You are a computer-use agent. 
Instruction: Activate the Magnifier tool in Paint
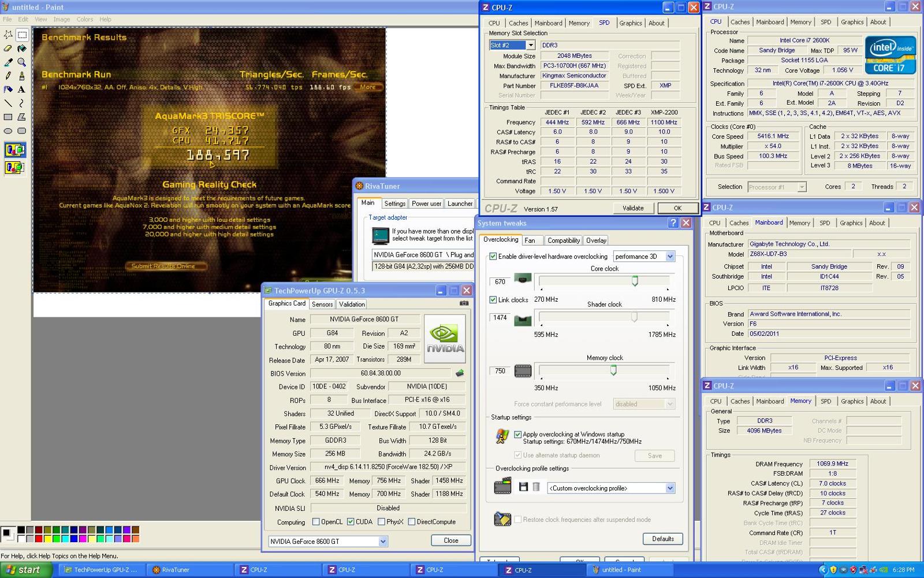pos(22,62)
